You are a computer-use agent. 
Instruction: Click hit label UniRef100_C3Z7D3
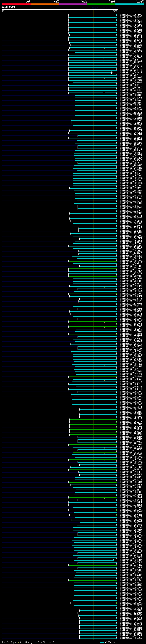click(131, 610)
